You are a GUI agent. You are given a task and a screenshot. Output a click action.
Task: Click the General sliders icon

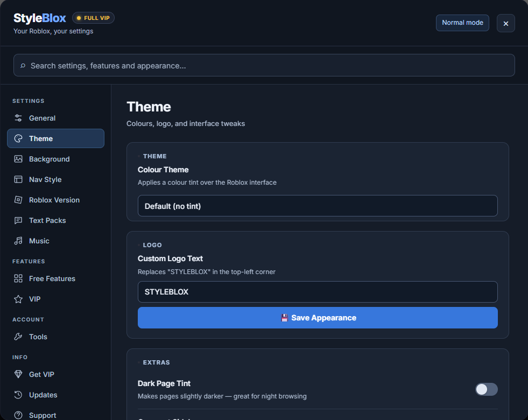click(x=18, y=118)
